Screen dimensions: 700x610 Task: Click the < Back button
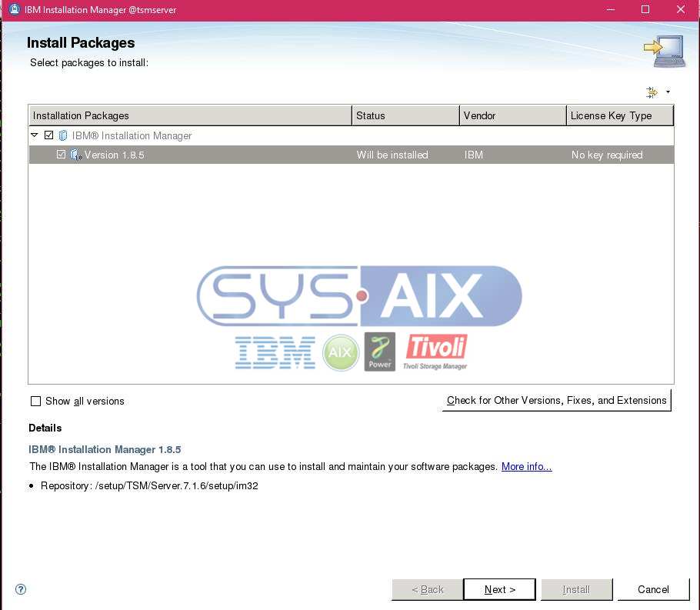(427, 589)
